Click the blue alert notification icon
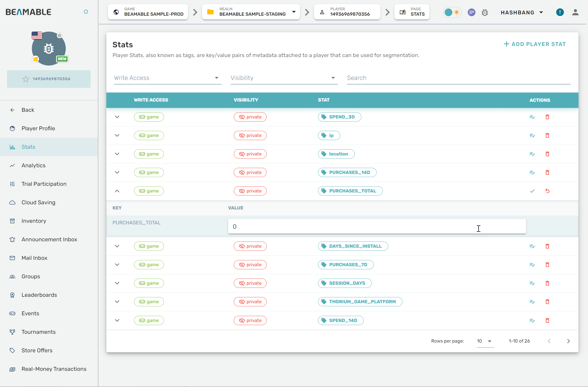Image resolution: width=588 pixels, height=387 pixels. (x=560, y=12)
